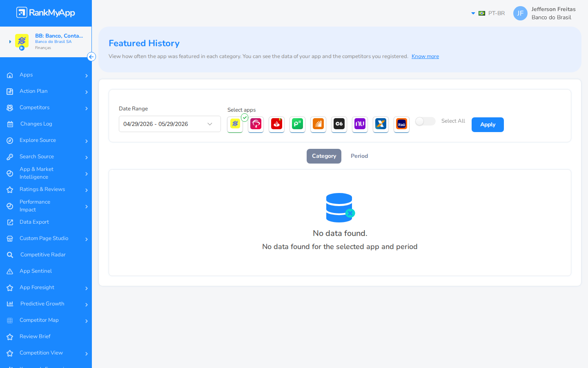
Task: Select the Nubank app icon
Action: (x=360, y=124)
